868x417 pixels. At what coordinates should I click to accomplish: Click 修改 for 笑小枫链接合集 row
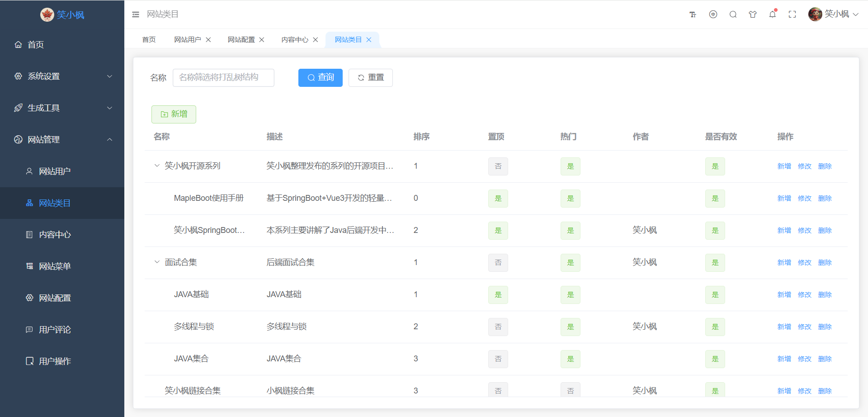805,391
